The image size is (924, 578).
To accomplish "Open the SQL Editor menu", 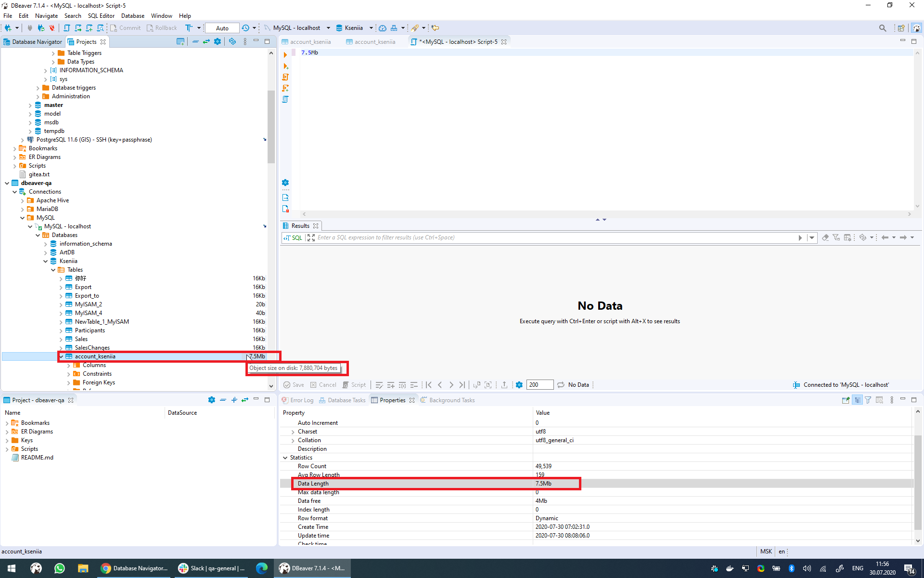I will point(102,15).
